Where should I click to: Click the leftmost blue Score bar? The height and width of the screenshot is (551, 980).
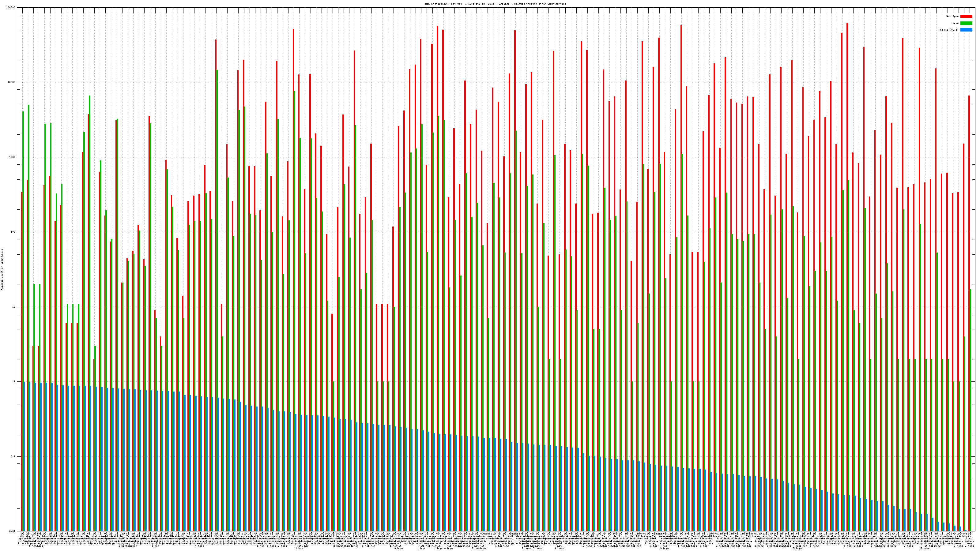(24, 456)
